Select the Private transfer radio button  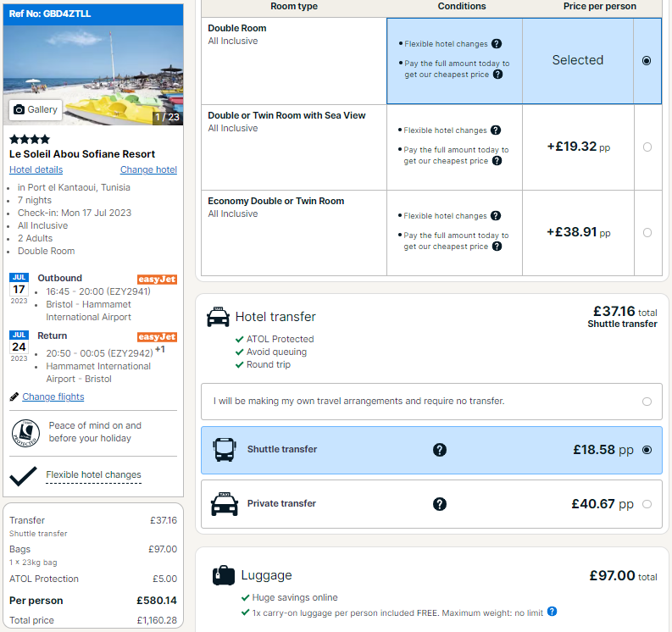(647, 504)
